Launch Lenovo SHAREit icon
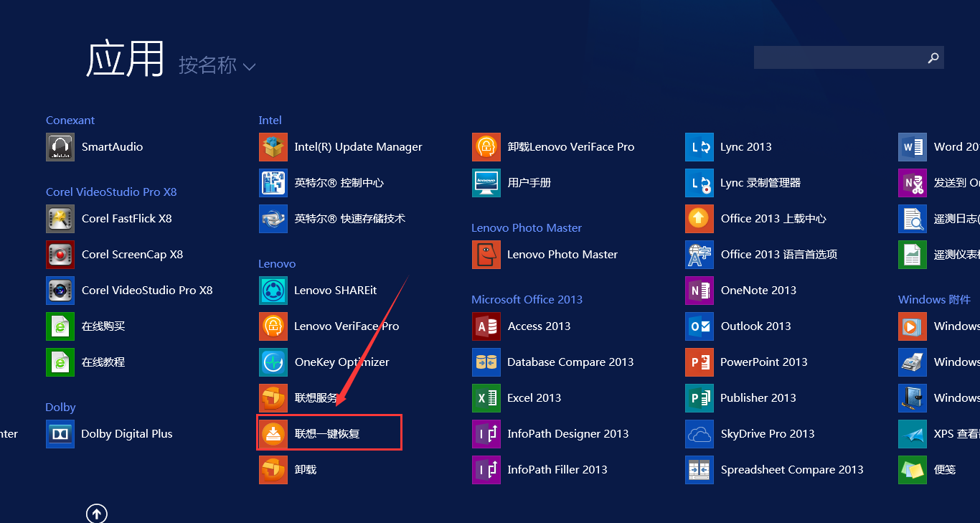980x523 pixels. [273, 291]
